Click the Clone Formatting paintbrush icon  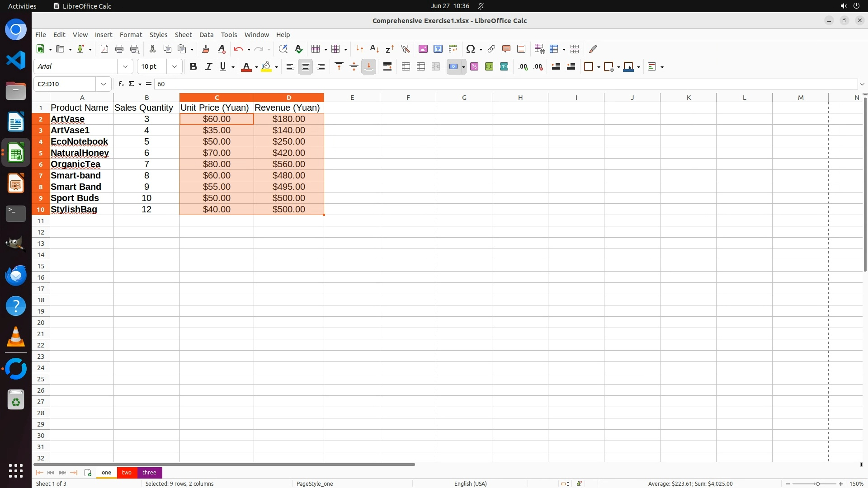coord(206,49)
